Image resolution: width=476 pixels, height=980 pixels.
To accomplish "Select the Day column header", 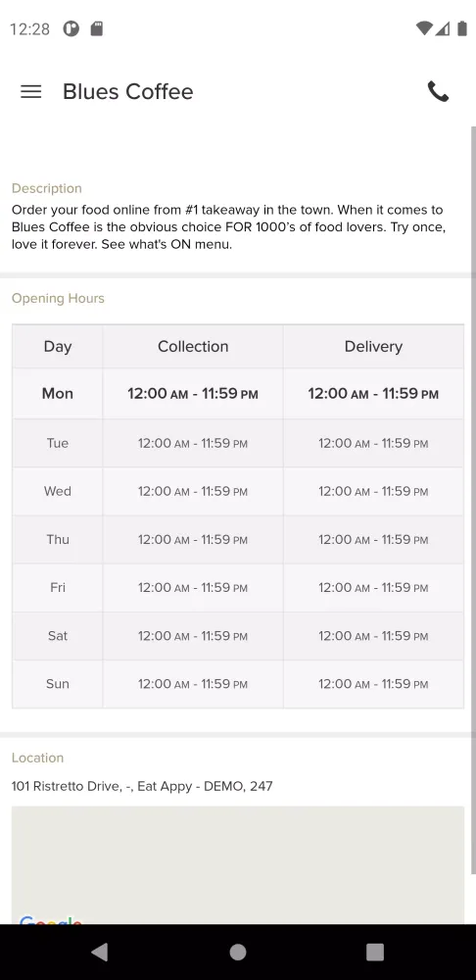I will (x=58, y=346).
